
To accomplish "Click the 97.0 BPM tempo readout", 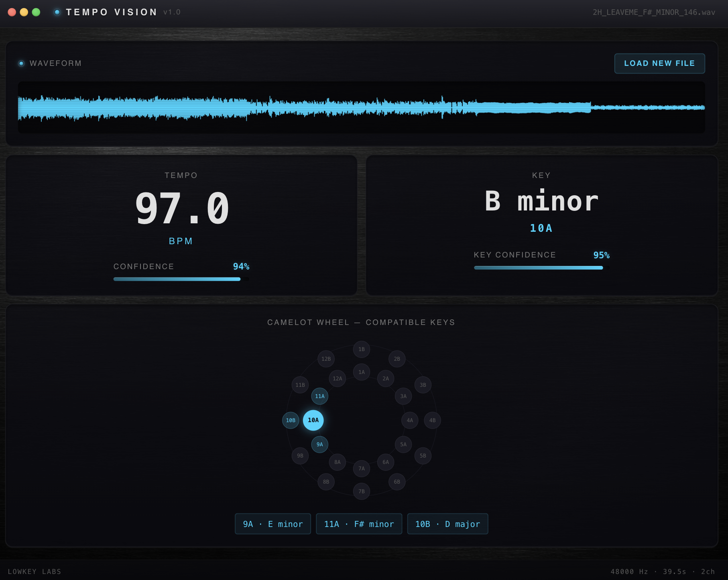I will pos(182,208).
